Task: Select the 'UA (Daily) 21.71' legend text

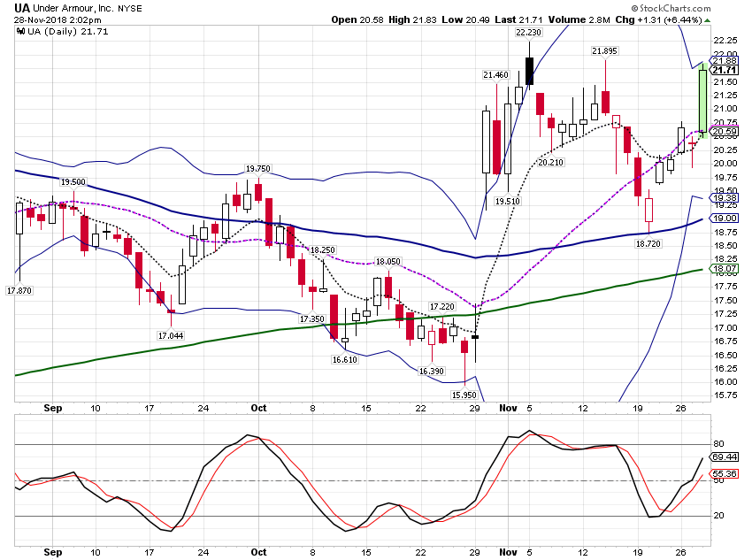Action: (x=68, y=32)
